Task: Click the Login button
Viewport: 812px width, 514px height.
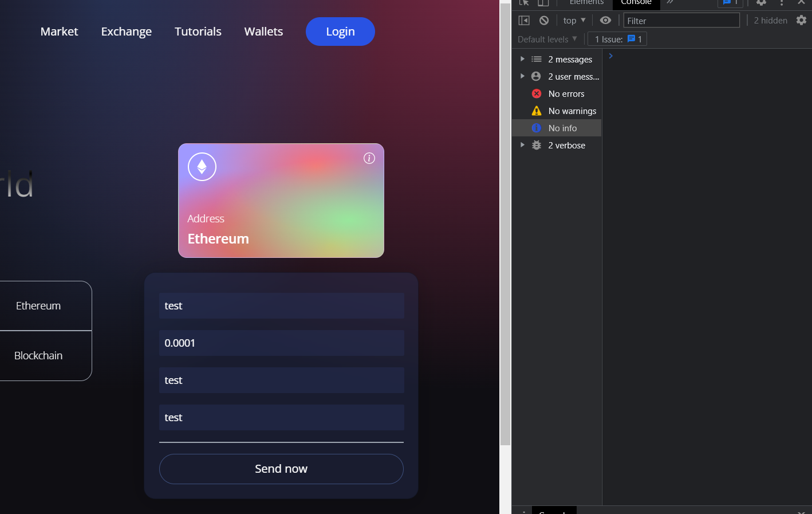Action: click(x=340, y=32)
